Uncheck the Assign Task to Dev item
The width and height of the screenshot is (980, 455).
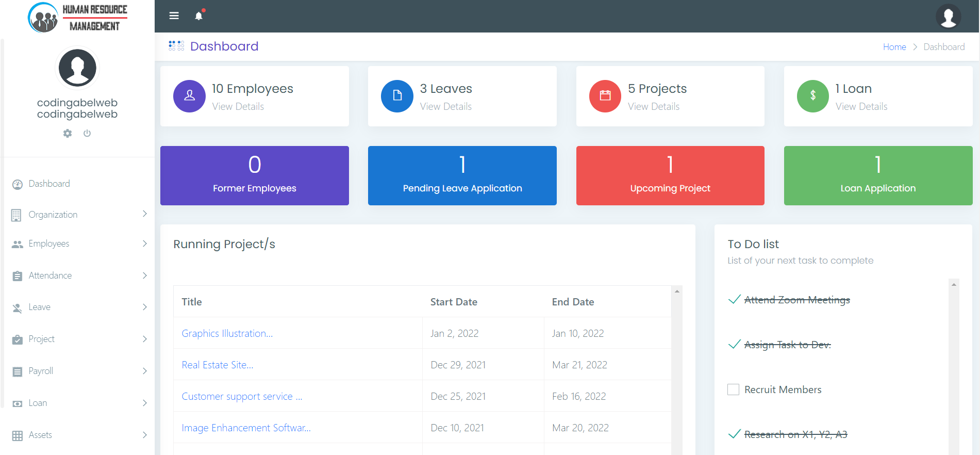[x=734, y=345]
